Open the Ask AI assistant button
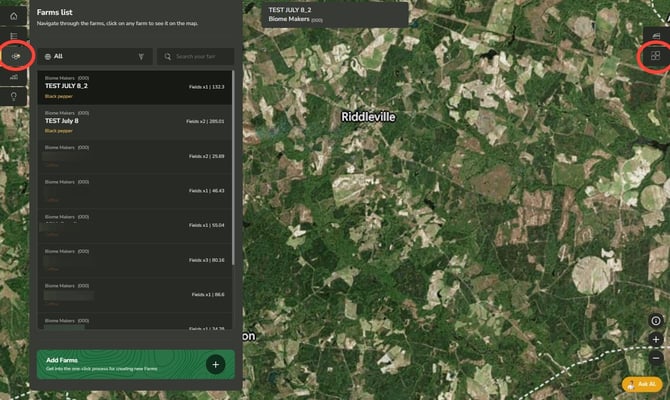This screenshot has width=670, height=400. coord(642,384)
